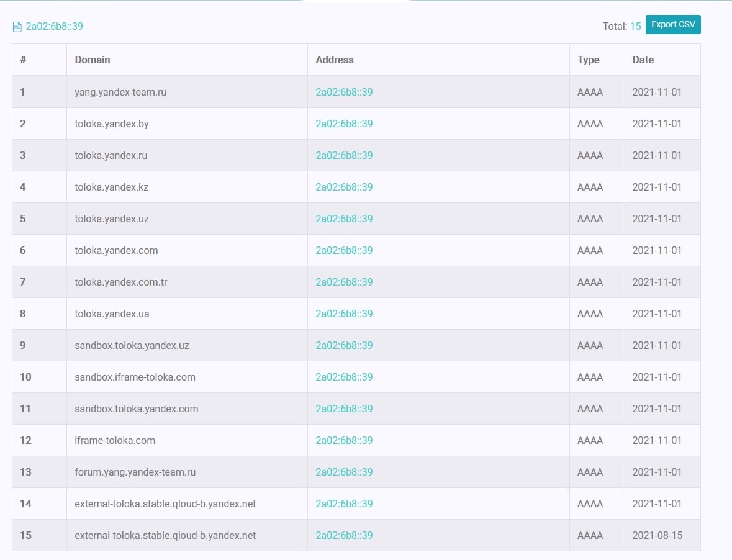Click AAAA type in toloka.yandex.by row
Screen dimensions: 732x560
click(x=590, y=124)
